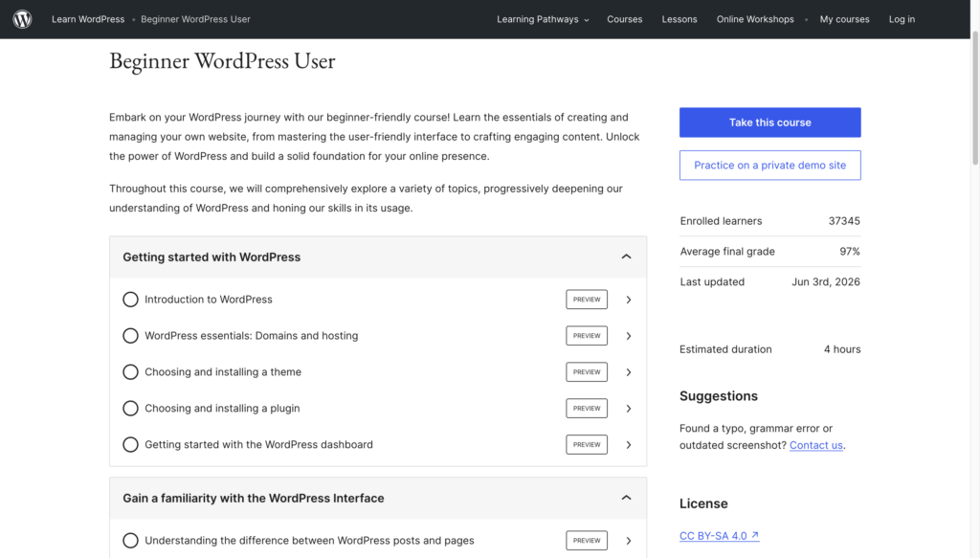
Task: Click Log in in the header
Action: tap(902, 19)
